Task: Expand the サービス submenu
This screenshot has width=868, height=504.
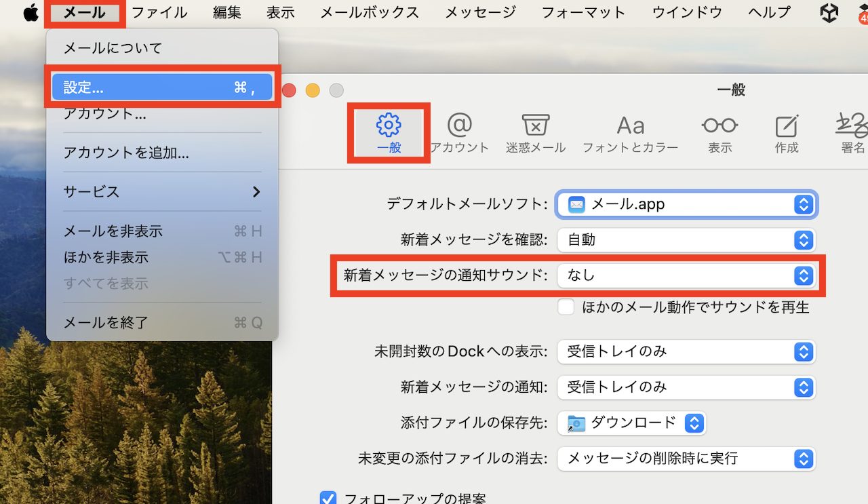Action: coord(162,192)
